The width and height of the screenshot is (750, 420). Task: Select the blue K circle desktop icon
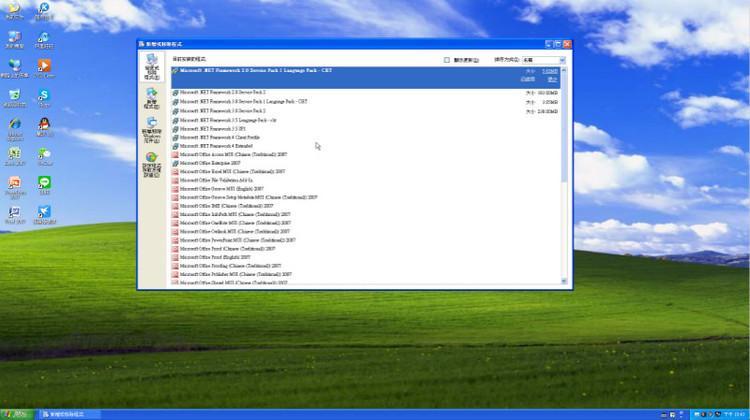pos(44,10)
